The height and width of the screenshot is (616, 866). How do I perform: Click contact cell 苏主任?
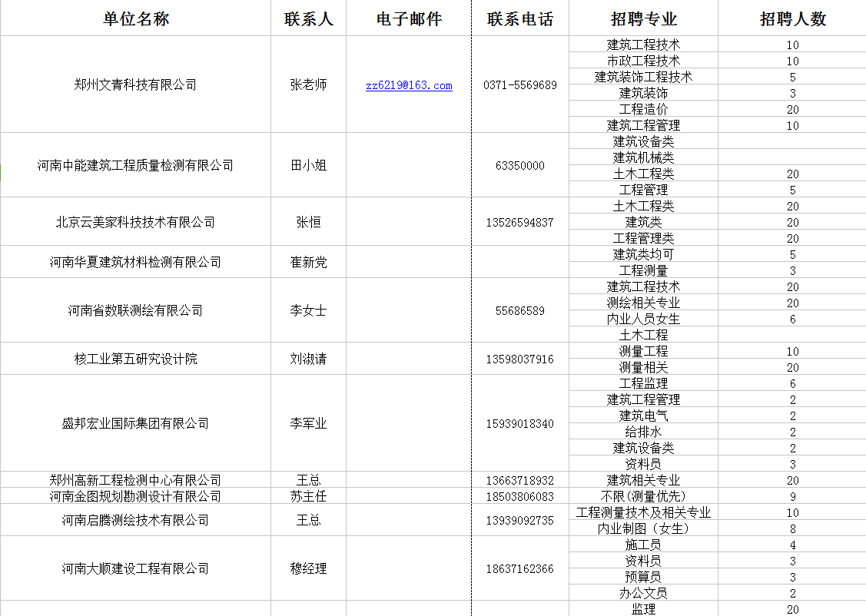308,496
